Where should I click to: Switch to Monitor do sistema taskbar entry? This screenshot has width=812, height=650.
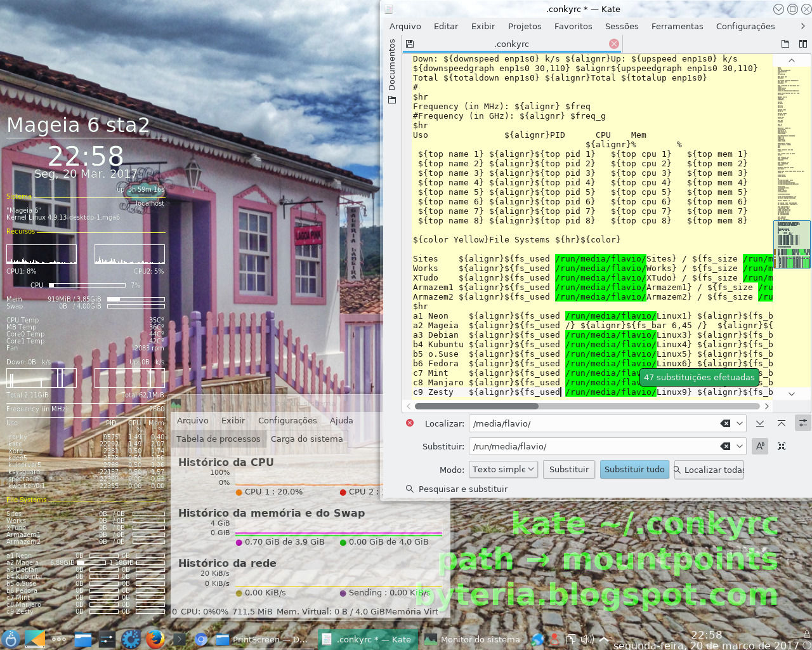(472, 639)
